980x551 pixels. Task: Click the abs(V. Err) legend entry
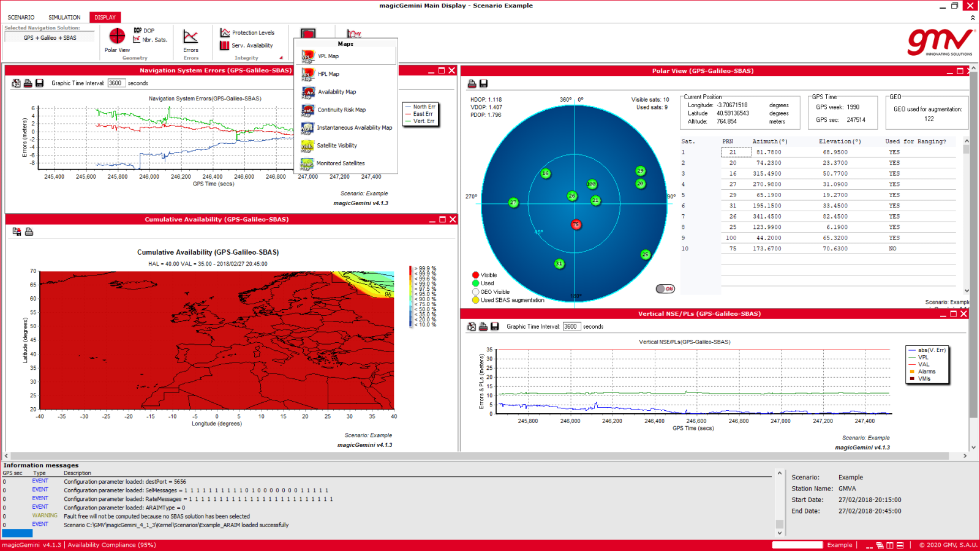click(x=927, y=350)
